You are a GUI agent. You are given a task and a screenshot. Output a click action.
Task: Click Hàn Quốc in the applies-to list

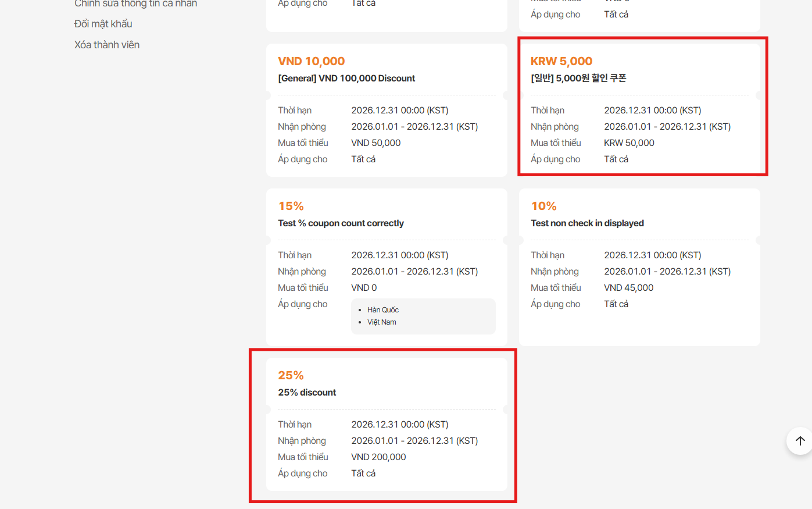[x=383, y=310]
